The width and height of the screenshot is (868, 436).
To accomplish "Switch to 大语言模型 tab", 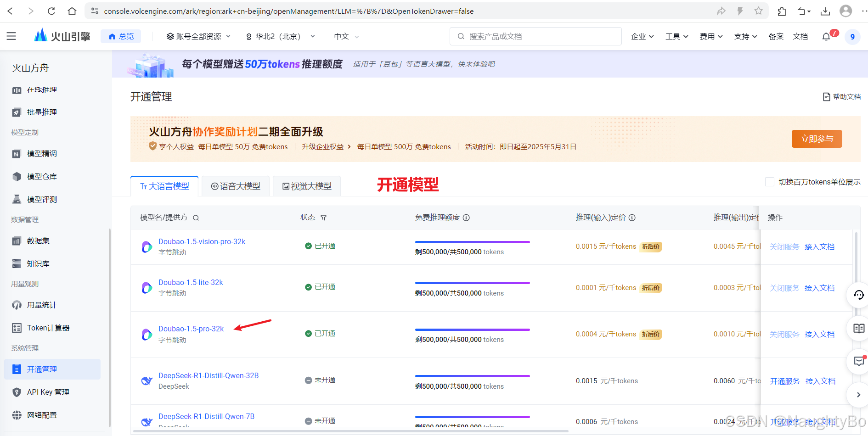I will (x=164, y=186).
